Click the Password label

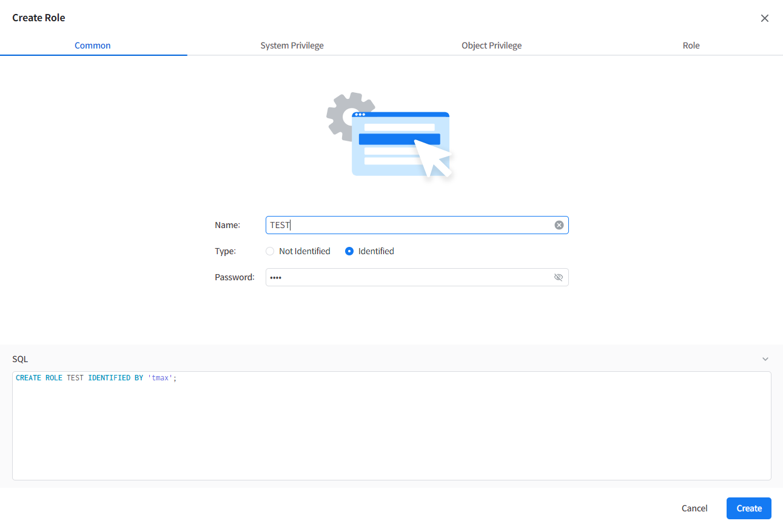coord(234,277)
